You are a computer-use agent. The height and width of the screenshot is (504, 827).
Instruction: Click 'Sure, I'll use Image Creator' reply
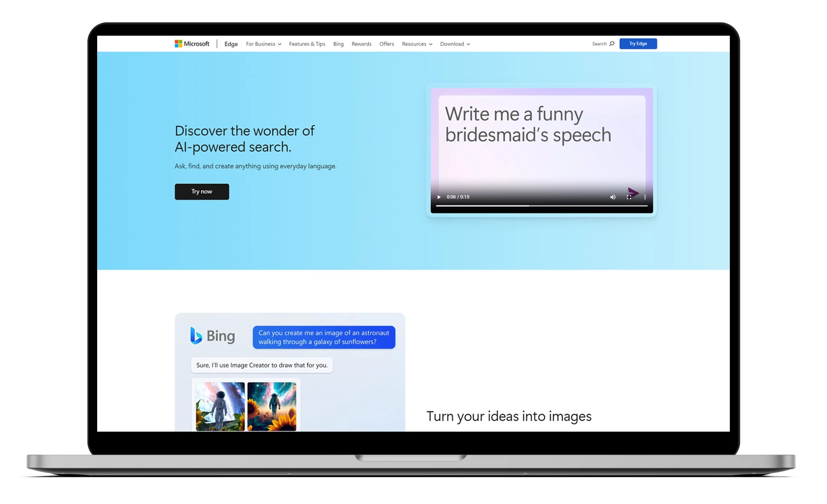(x=262, y=365)
